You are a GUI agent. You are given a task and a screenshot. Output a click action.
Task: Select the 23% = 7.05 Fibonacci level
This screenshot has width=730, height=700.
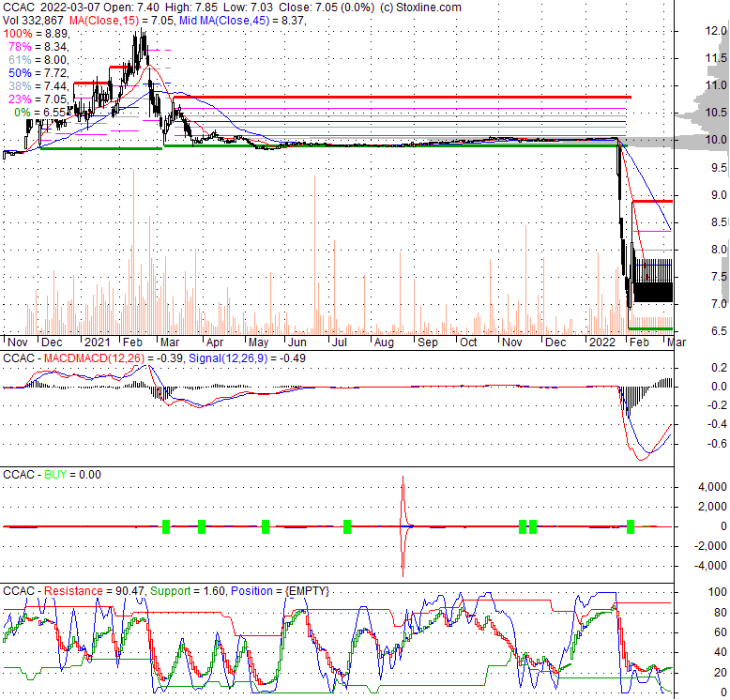tap(38, 99)
